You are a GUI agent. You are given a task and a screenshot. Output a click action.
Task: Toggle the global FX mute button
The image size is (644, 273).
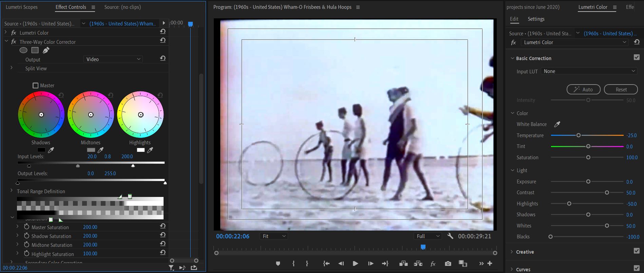tap(433, 263)
